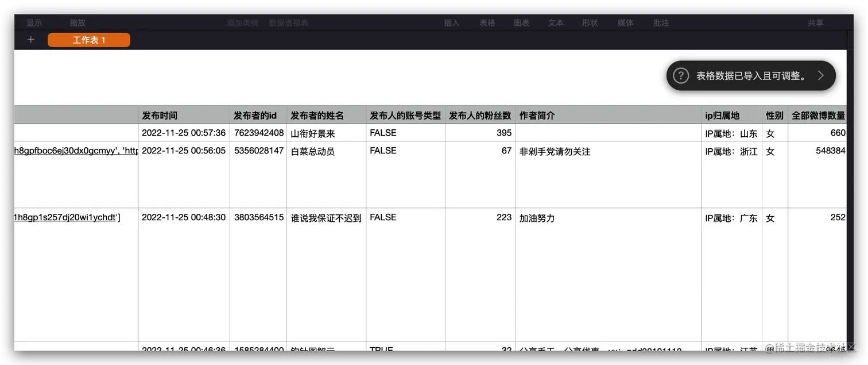
Task: Click the bio cell 加油努力
Action: [x=609, y=275]
